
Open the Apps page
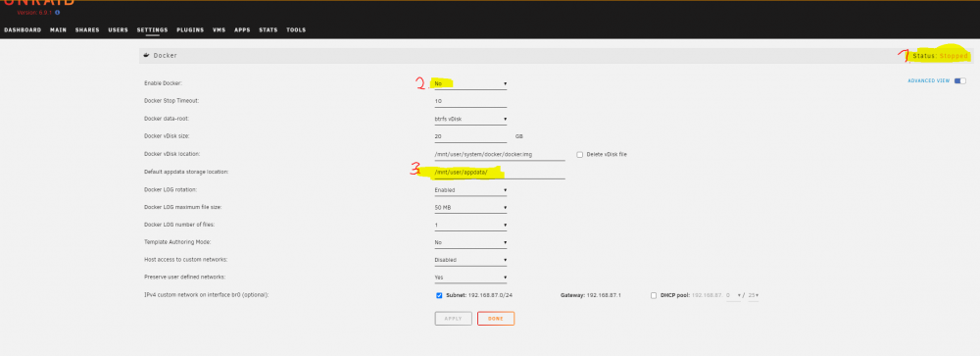click(x=242, y=30)
